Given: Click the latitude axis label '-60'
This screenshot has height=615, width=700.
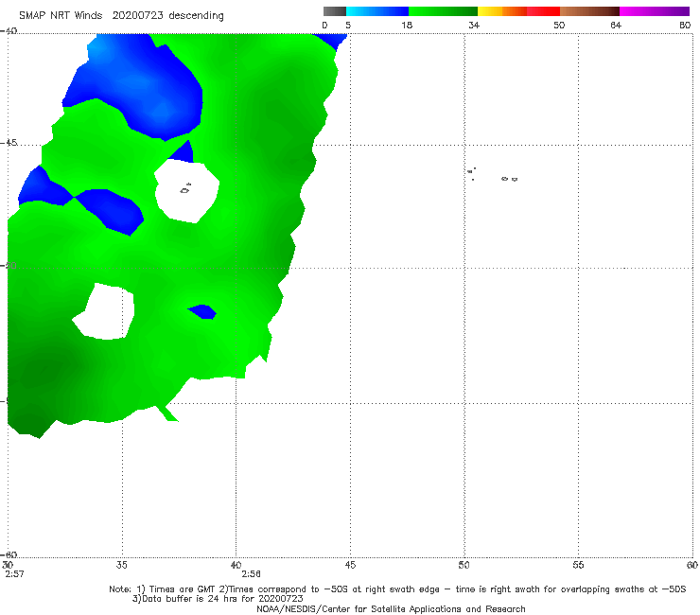Looking at the screenshot, I should click(9, 554).
